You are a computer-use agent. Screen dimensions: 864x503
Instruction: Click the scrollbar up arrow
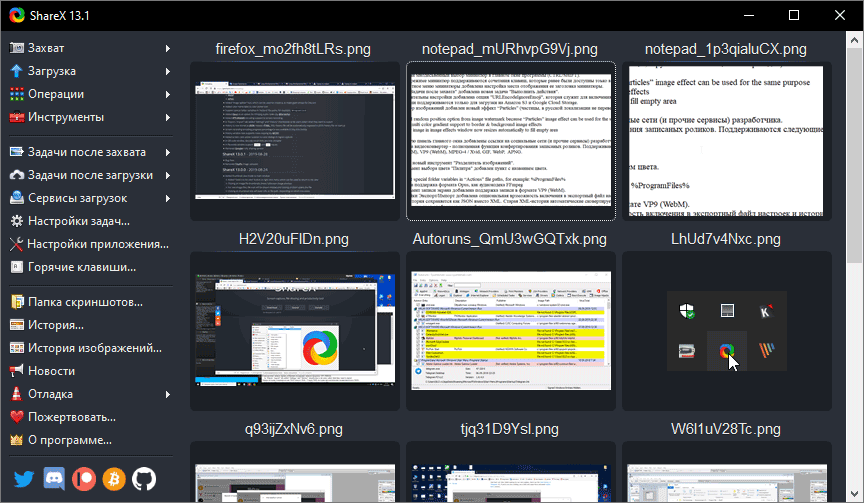coord(854,40)
